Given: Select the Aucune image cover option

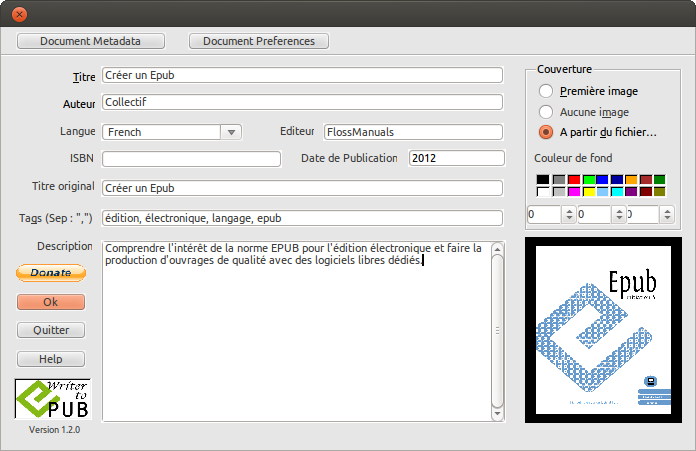Looking at the screenshot, I should point(546,112).
